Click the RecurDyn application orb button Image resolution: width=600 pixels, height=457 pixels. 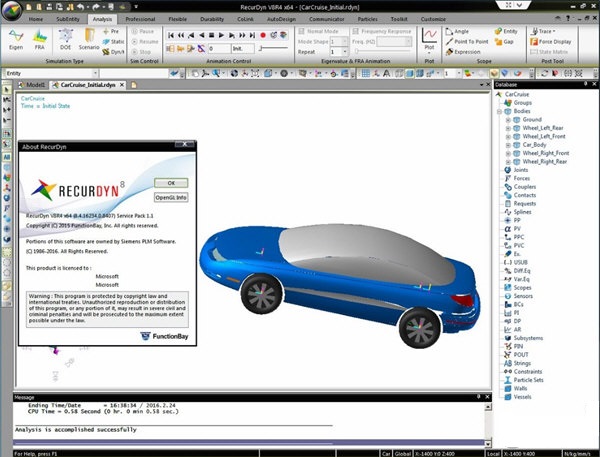pyautogui.click(x=12, y=10)
